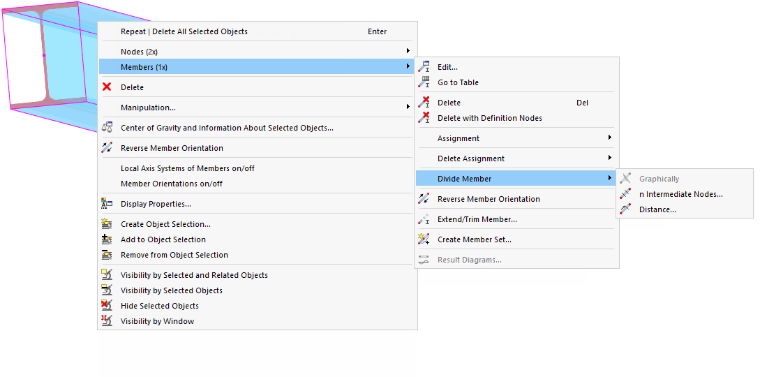Select Add to Object Selection entry

point(257,239)
